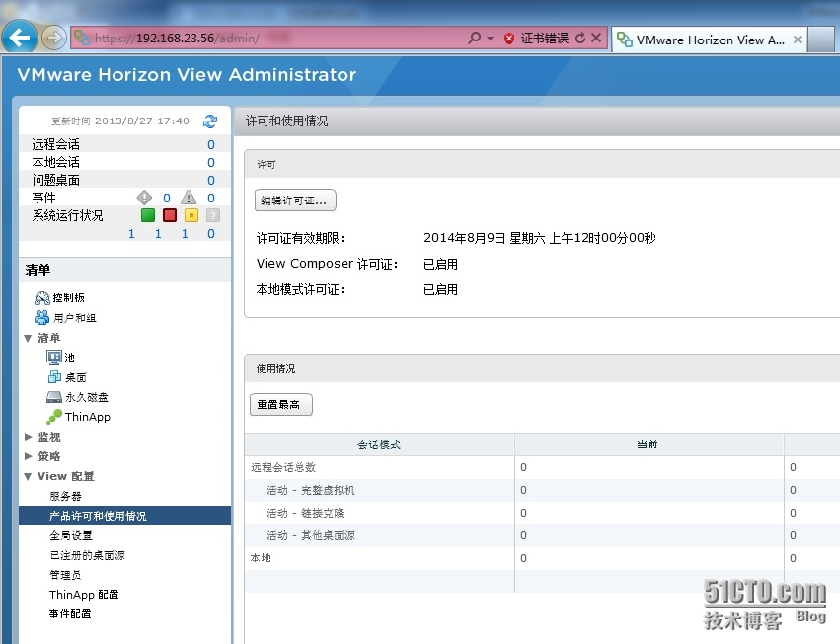This screenshot has width=840, height=644.
Task: Click the browser Back arrow button
Action: coord(20,38)
